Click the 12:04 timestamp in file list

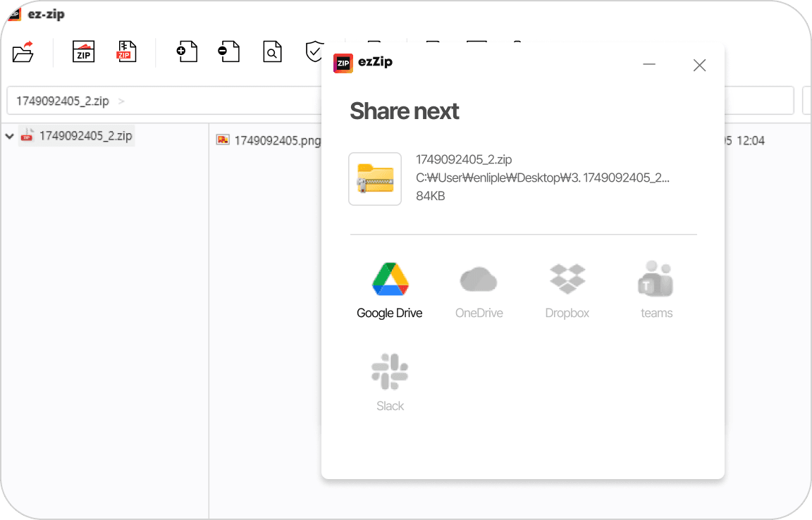[x=751, y=140]
